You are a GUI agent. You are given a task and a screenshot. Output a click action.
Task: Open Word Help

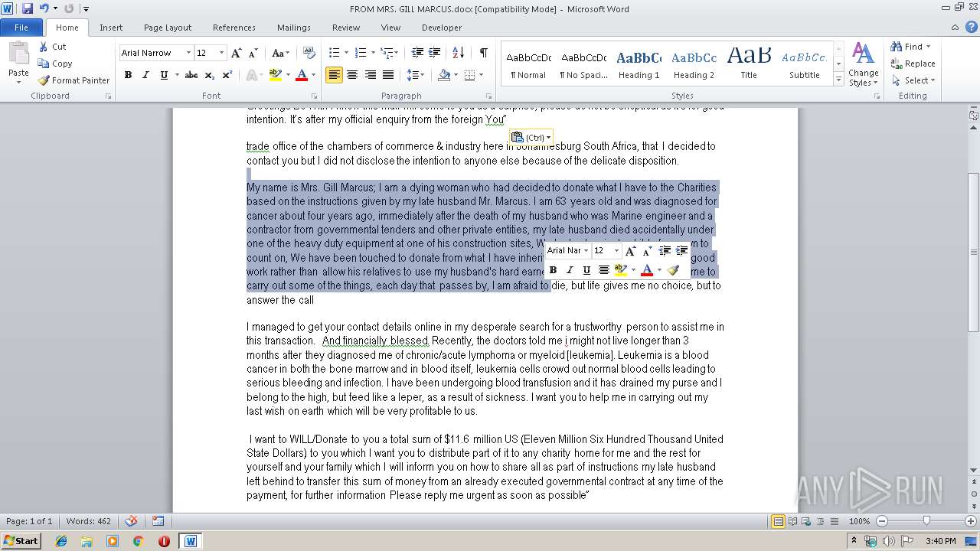[x=972, y=28]
